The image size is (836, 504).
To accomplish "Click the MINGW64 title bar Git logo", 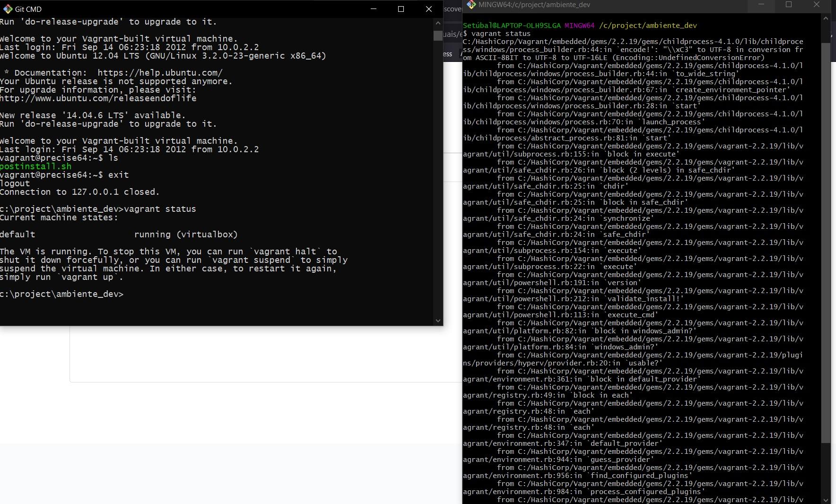I will tap(471, 5).
